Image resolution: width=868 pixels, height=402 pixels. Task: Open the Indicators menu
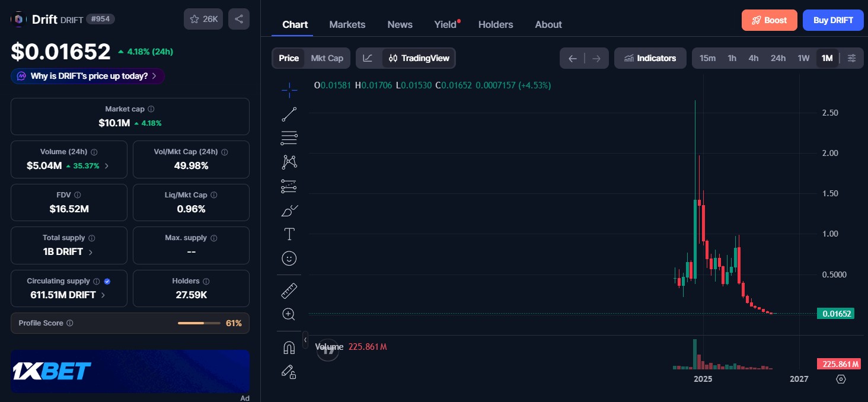[650, 58]
